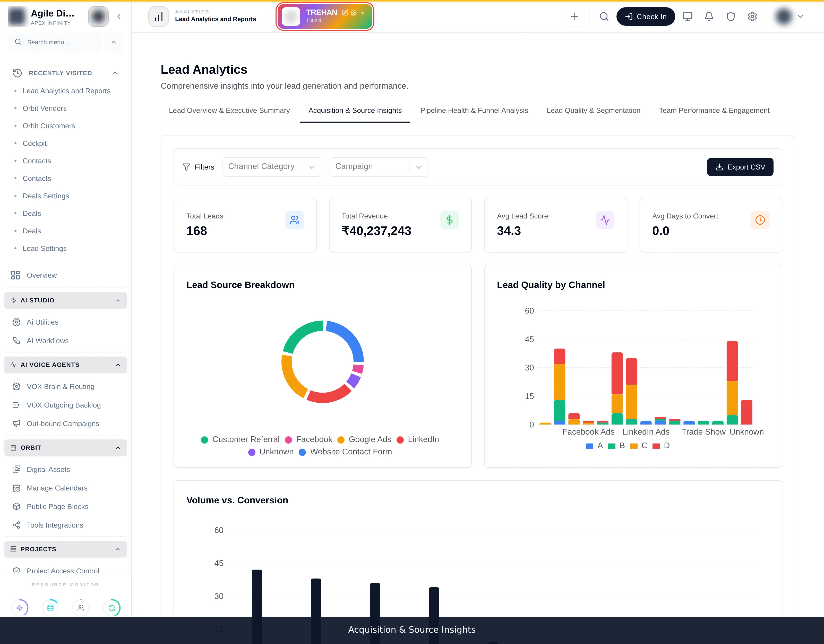Click the analytics bar chart icon in header
Viewport: 824px width, 644px height.
(x=158, y=16)
